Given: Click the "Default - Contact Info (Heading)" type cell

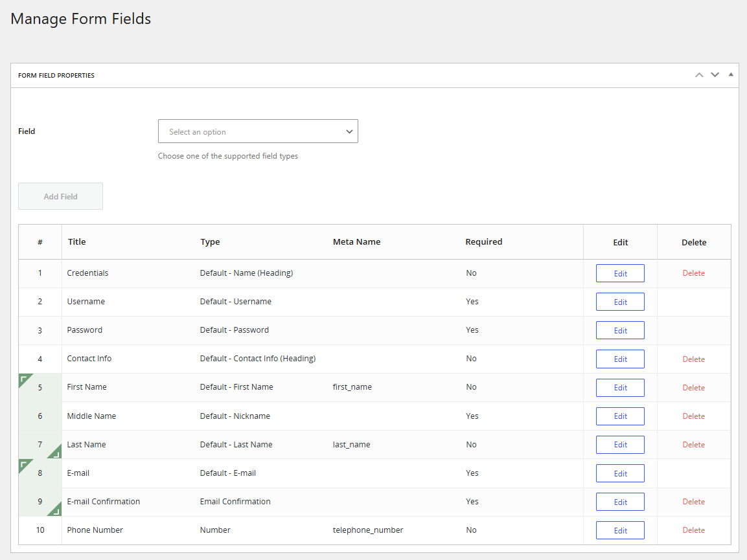Looking at the screenshot, I should 258,359.
